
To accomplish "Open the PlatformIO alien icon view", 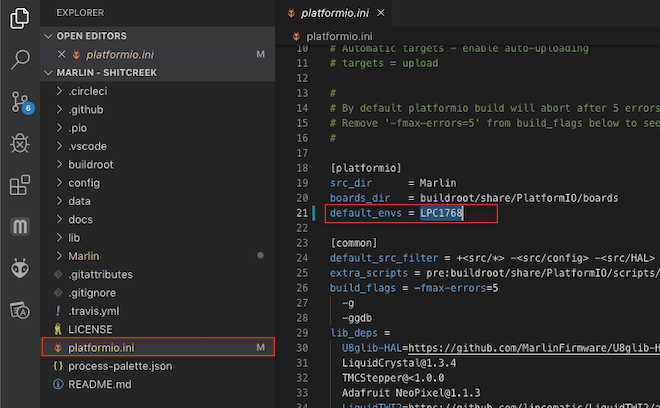I will click(20, 268).
